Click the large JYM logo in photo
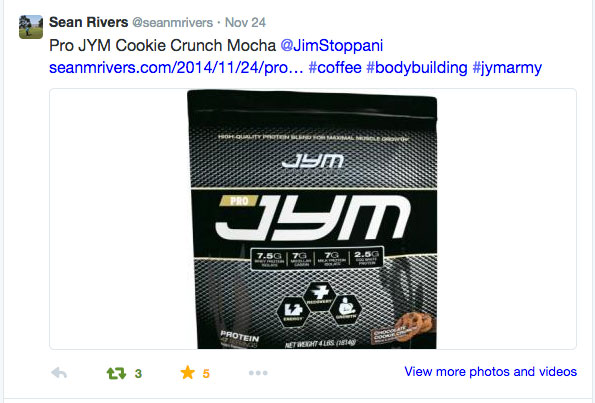595x403 pixels. tap(313, 218)
